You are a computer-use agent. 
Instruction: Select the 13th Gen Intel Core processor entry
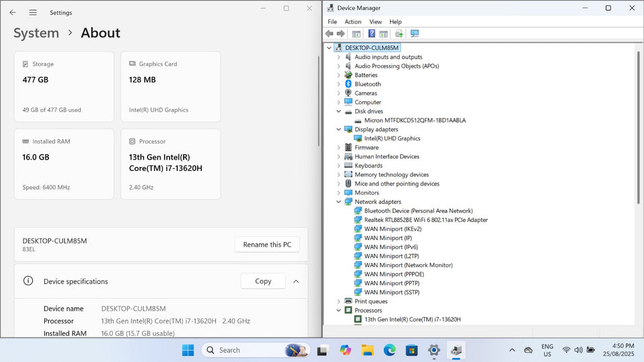click(413, 319)
